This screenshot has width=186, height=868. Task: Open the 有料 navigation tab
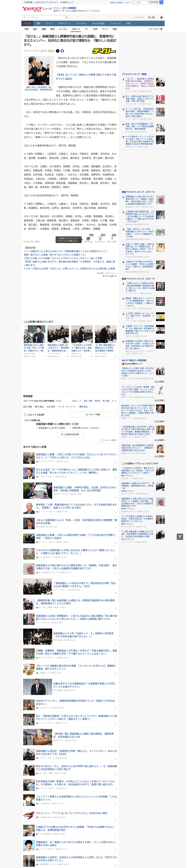tap(128, 24)
